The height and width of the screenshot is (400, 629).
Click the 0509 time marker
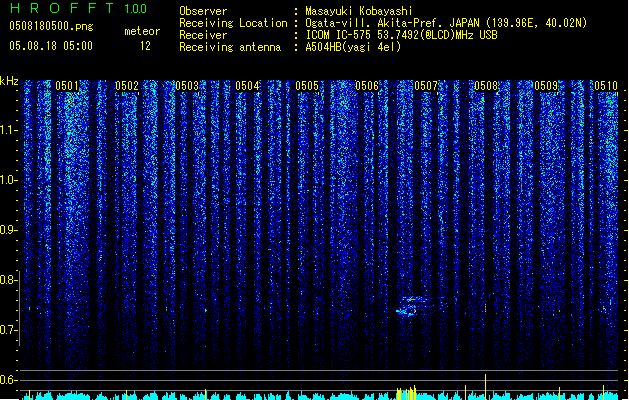(x=546, y=86)
